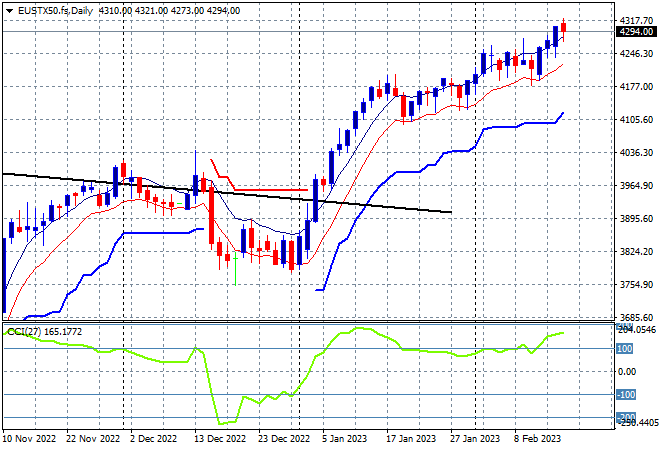
Task: Click the 8 Feb 2023 date label
Action: tap(537, 439)
